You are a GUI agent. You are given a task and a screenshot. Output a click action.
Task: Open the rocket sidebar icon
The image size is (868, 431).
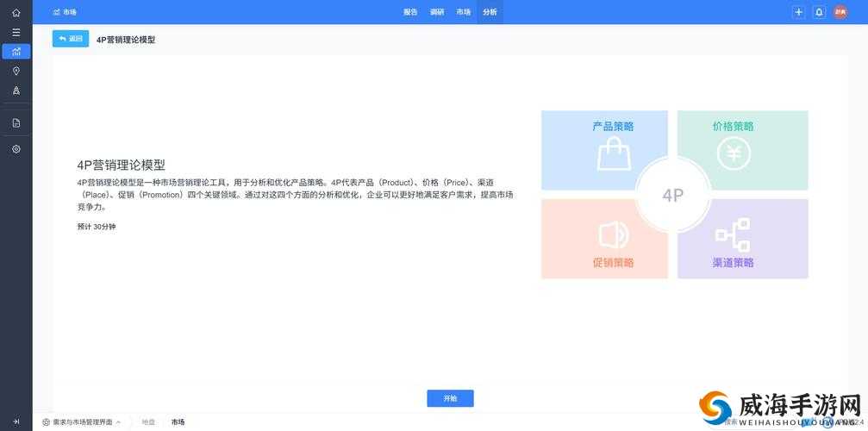click(16, 91)
